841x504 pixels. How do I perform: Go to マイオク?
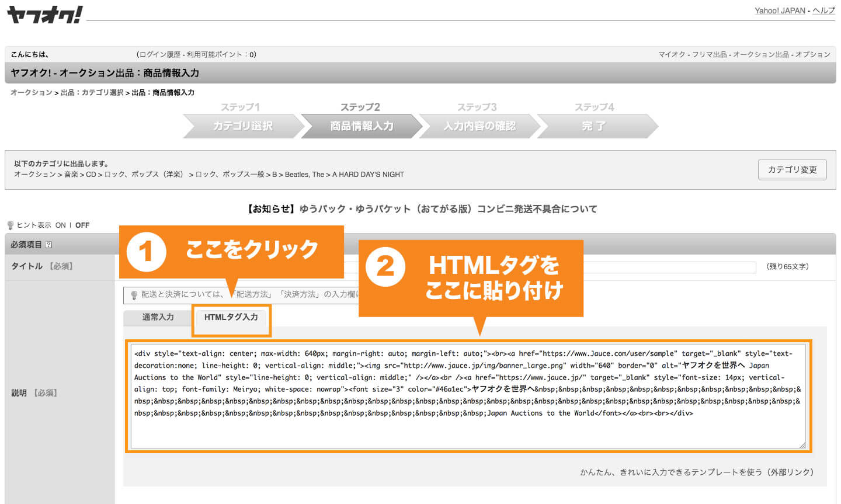click(672, 54)
